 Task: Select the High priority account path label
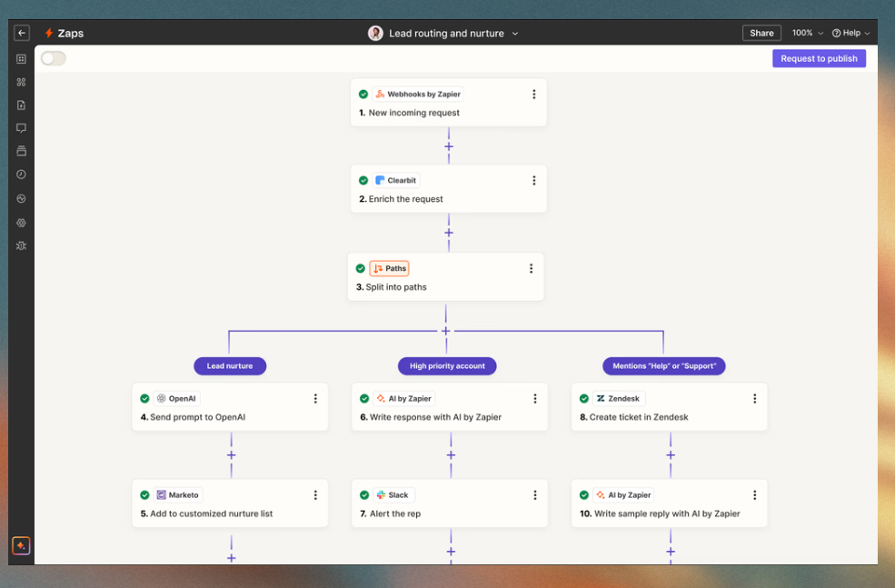447,366
